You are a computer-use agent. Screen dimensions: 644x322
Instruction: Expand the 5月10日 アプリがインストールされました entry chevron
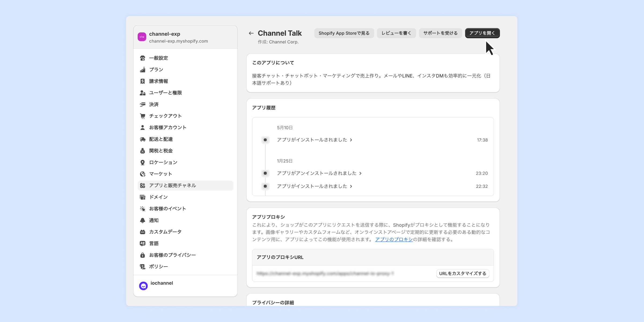point(351,140)
